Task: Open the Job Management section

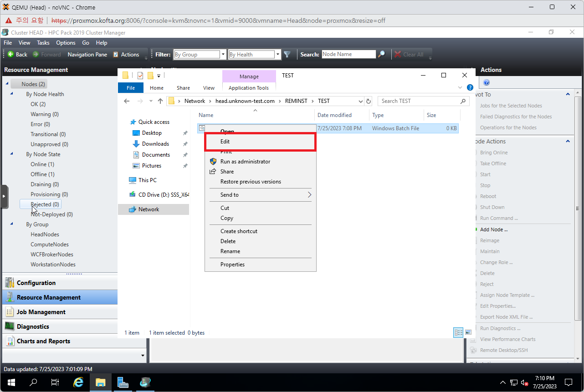Action: point(41,312)
